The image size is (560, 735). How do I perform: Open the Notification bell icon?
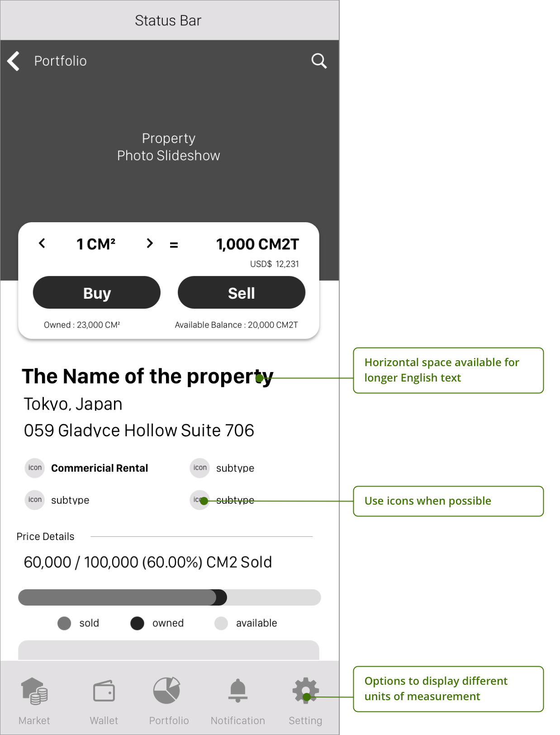click(x=238, y=691)
